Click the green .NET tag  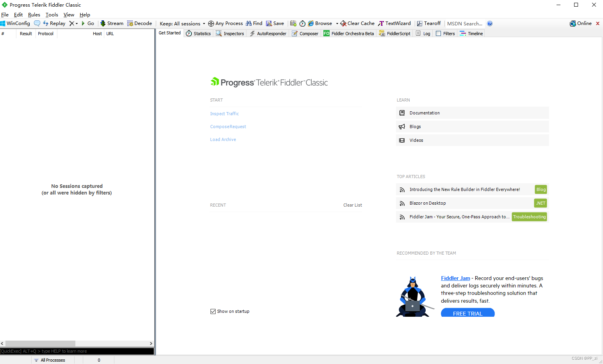541,203
